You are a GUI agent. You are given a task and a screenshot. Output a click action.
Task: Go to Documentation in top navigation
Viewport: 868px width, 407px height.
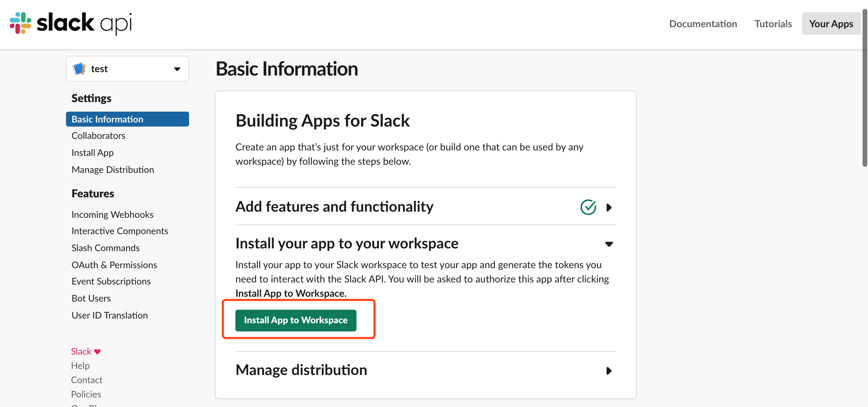pyautogui.click(x=703, y=24)
